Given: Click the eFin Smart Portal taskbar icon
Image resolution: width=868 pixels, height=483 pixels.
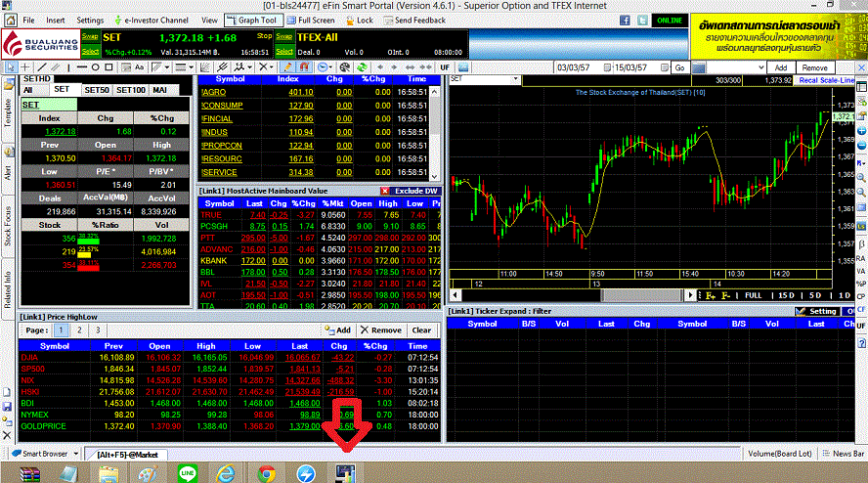Looking at the screenshot, I should point(345,473).
